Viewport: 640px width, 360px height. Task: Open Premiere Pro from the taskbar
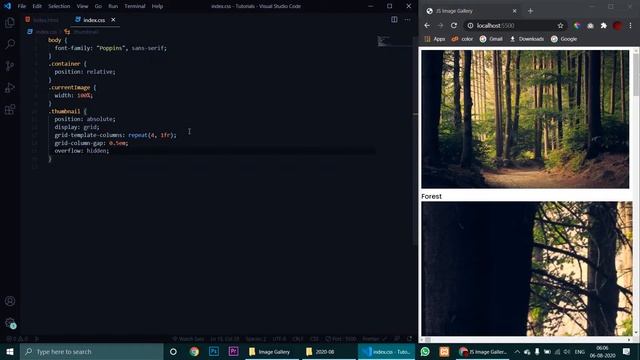pos(233,351)
